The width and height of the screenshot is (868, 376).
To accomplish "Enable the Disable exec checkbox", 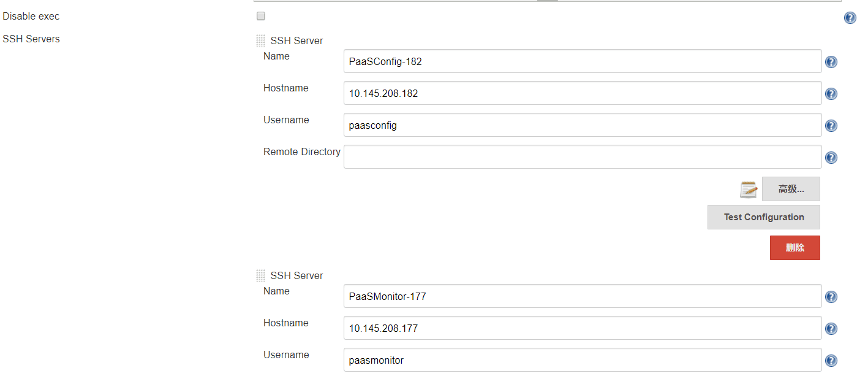I will (261, 16).
